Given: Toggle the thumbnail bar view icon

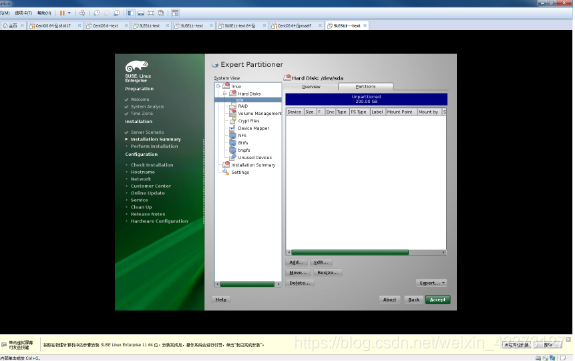Looking at the screenshot, I should click(x=140, y=13).
